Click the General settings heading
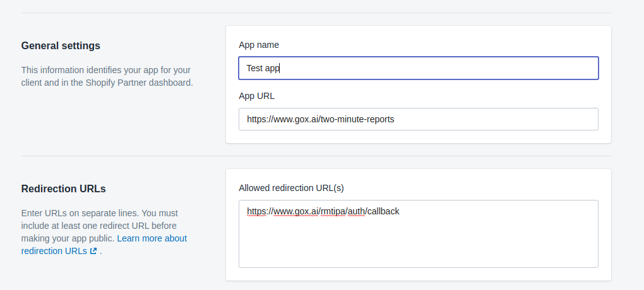 point(61,45)
